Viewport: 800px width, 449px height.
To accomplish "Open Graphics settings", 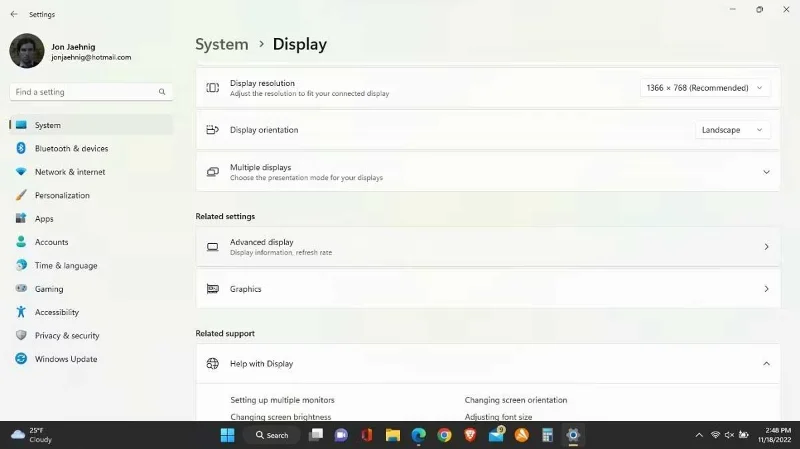I will (488, 289).
